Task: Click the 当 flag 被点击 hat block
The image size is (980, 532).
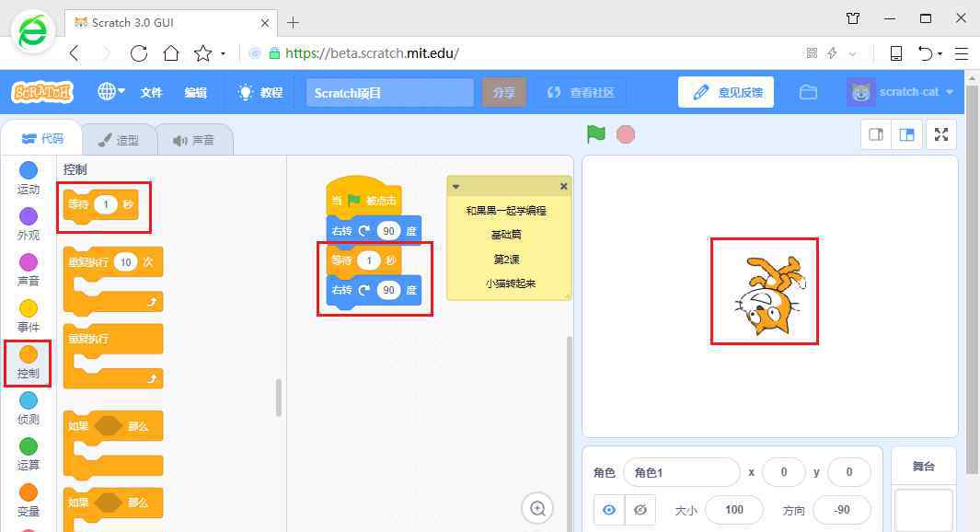Action: point(363,199)
